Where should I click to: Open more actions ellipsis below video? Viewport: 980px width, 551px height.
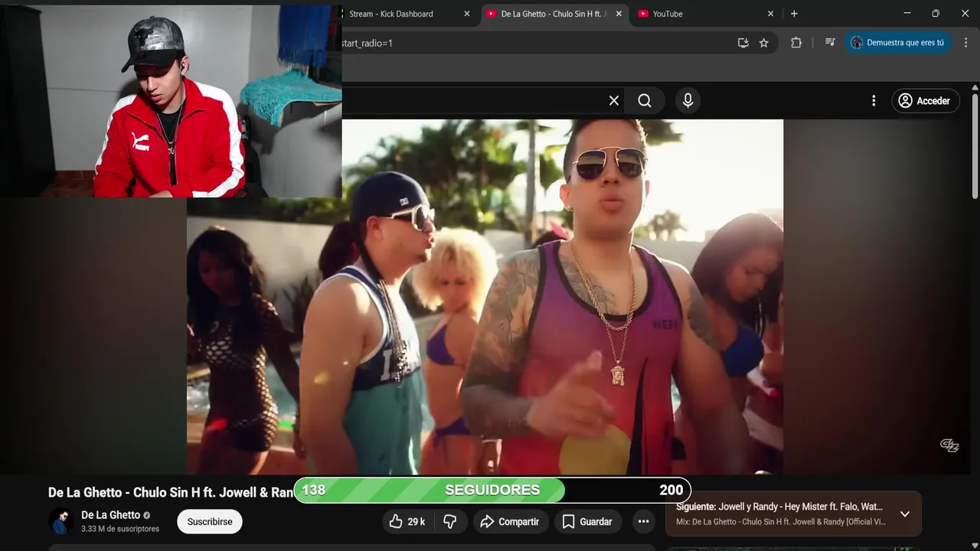(x=643, y=521)
